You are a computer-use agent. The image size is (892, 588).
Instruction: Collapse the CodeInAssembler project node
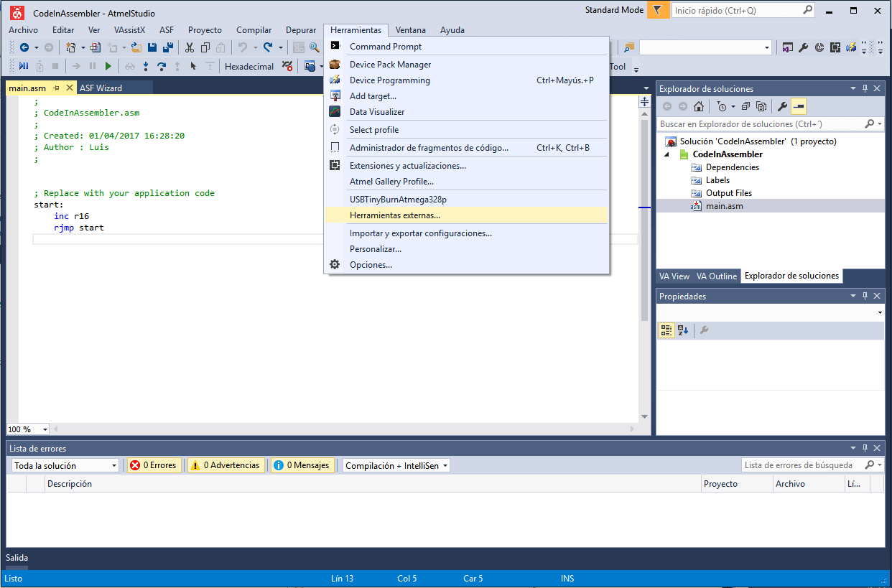tap(666, 154)
